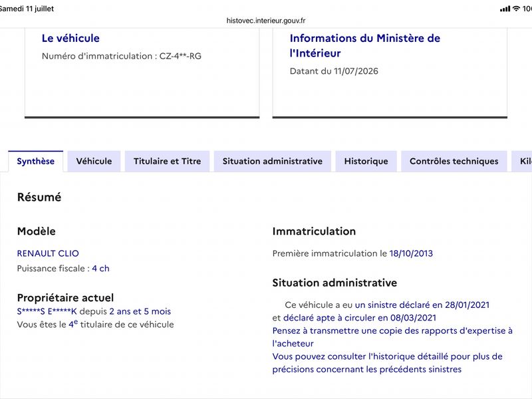The height and width of the screenshot is (399, 532).
Task: Switch to the Historique tab
Action: [x=366, y=161]
